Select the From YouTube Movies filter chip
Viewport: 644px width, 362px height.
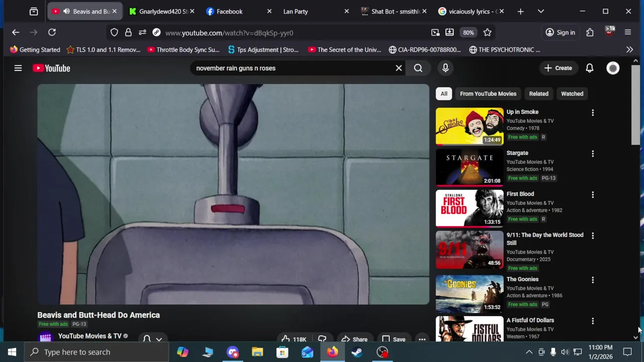click(x=488, y=94)
